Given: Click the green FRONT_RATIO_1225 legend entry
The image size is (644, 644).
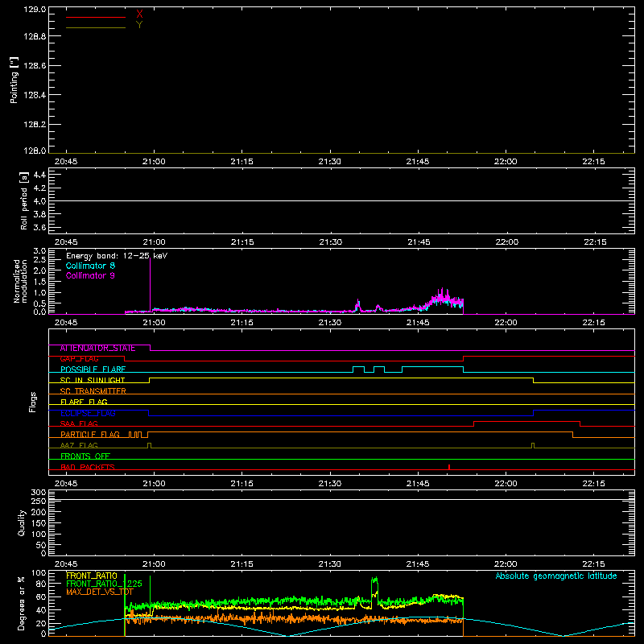Looking at the screenshot, I should [x=104, y=584].
